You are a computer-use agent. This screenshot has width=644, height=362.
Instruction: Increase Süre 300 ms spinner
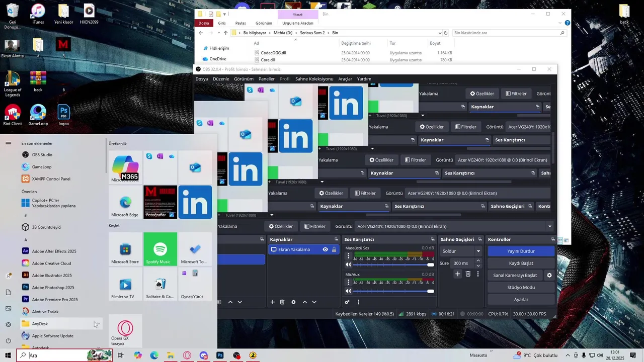[478, 261]
